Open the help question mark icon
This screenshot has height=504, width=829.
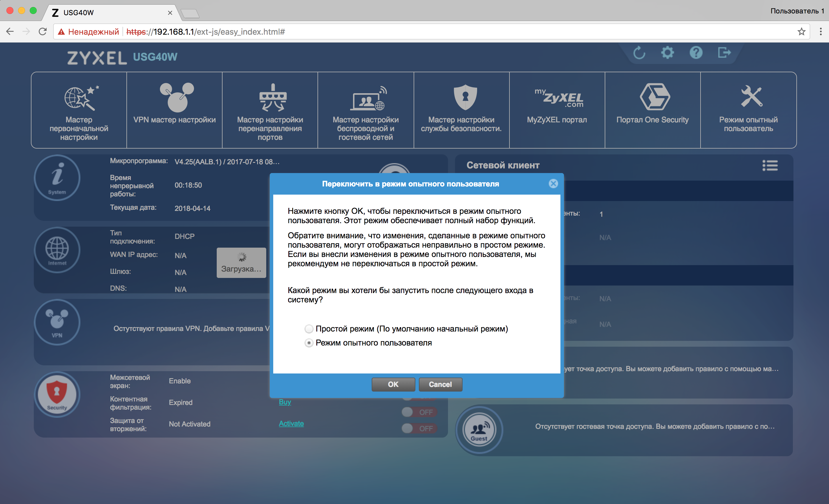696,53
